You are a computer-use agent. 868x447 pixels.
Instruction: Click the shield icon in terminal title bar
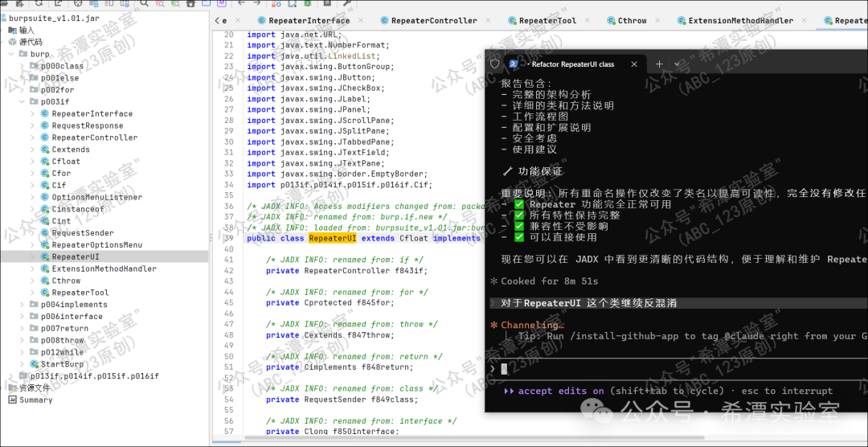coord(494,64)
